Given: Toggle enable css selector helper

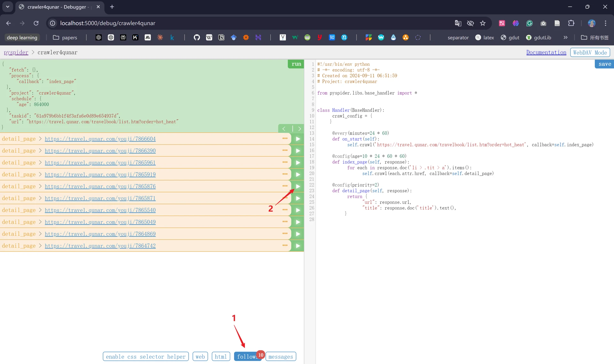Looking at the screenshot, I should (x=146, y=356).
